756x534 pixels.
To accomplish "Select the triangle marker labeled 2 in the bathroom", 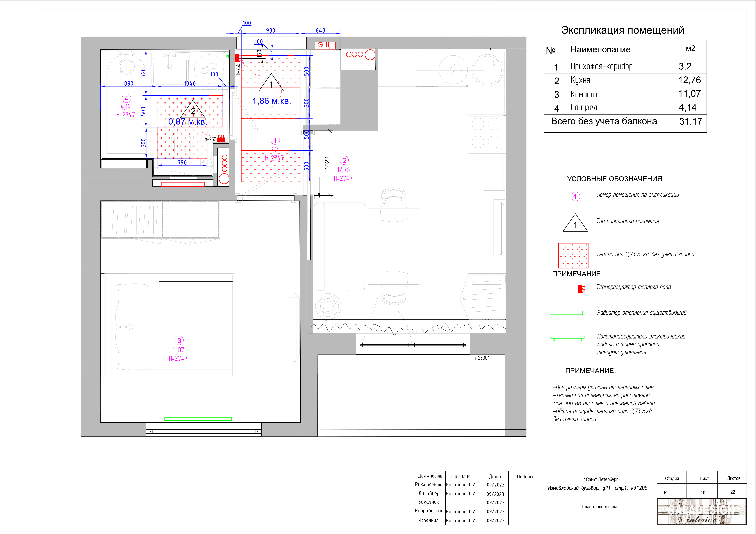I will (193, 110).
